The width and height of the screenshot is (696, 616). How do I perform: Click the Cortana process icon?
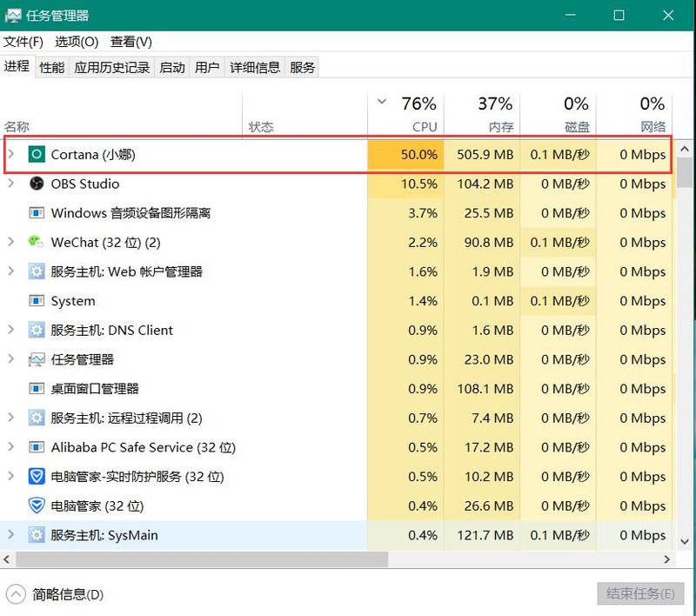(x=37, y=155)
